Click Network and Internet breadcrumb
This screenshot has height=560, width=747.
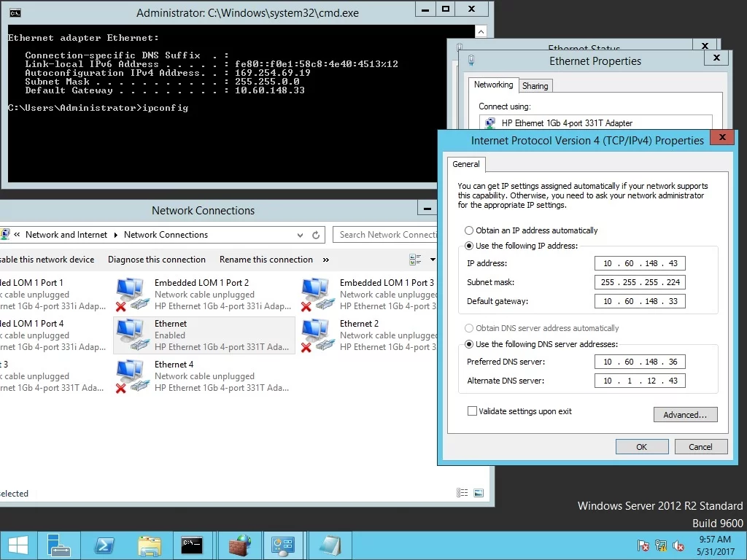click(x=66, y=235)
